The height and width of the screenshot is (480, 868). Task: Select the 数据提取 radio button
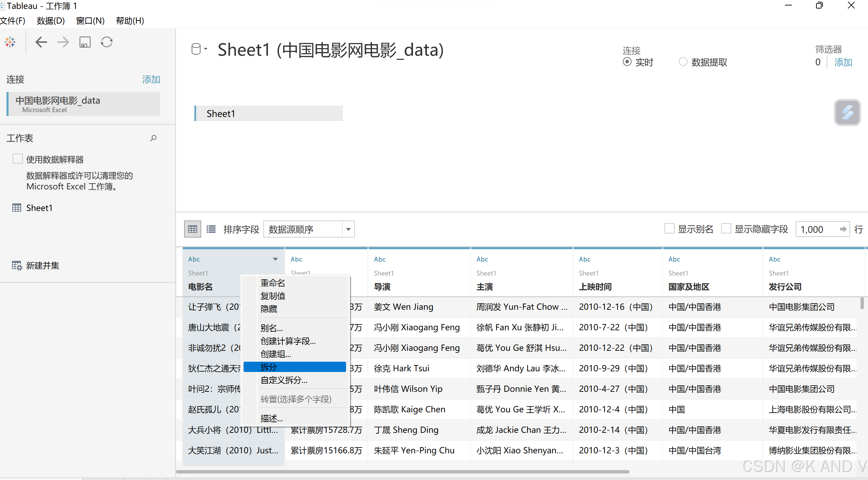click(683, 62)
